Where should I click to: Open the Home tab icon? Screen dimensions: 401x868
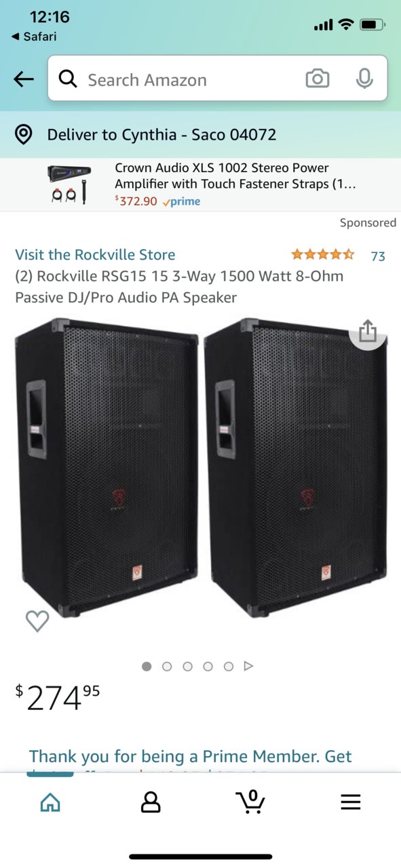coord(50,803)
